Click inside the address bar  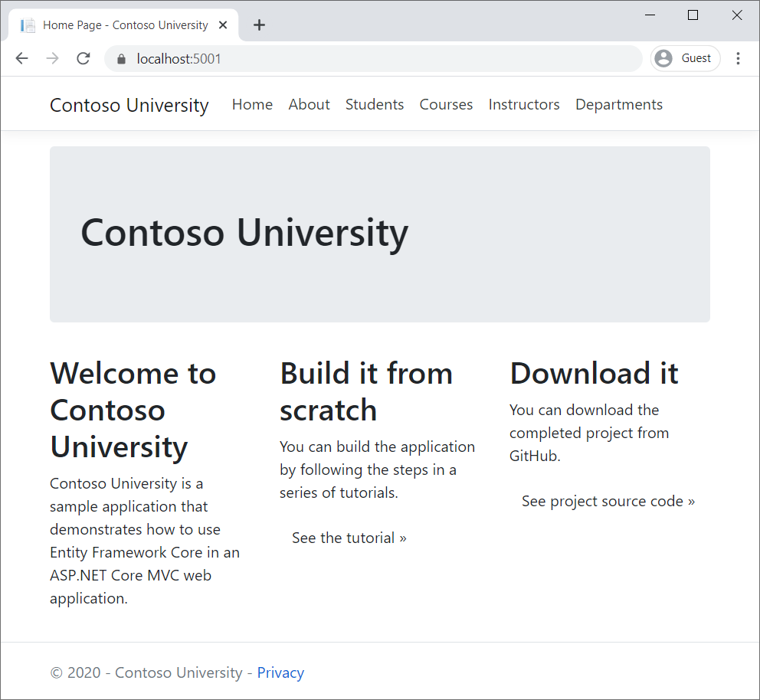(x=306, y=58)
